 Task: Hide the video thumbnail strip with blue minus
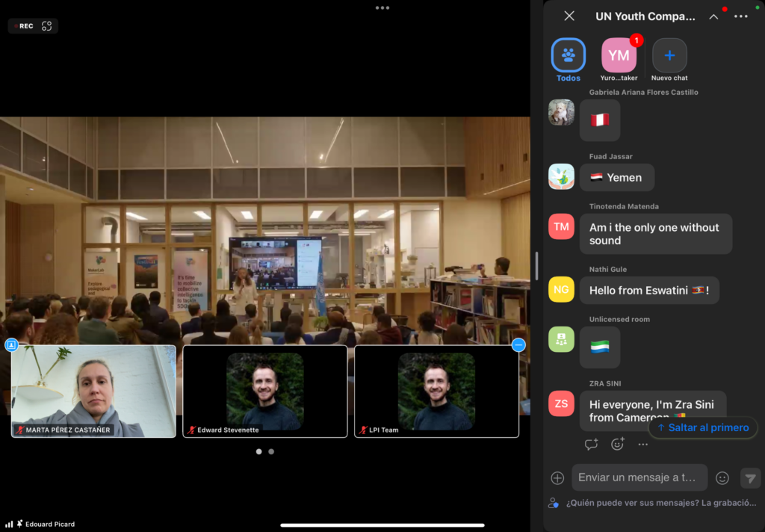(518, 344)
